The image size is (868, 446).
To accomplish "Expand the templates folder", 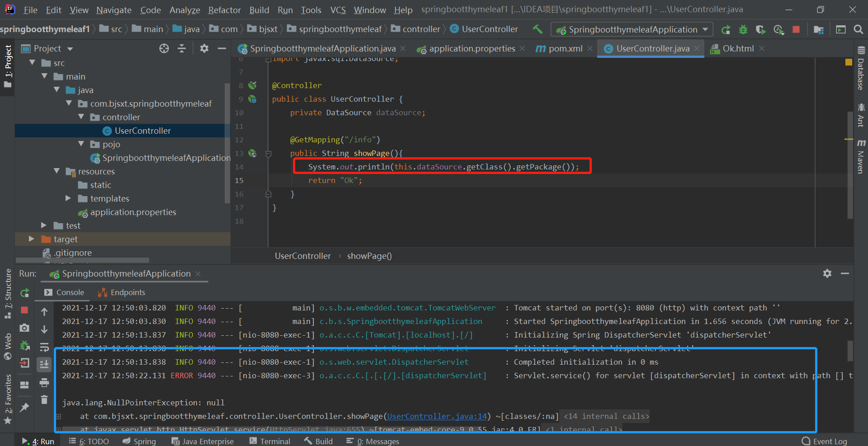I will [68, 198].
